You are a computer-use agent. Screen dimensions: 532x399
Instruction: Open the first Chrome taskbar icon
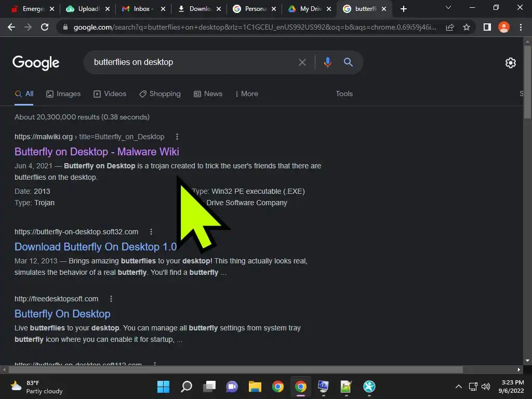coord(277,387)
